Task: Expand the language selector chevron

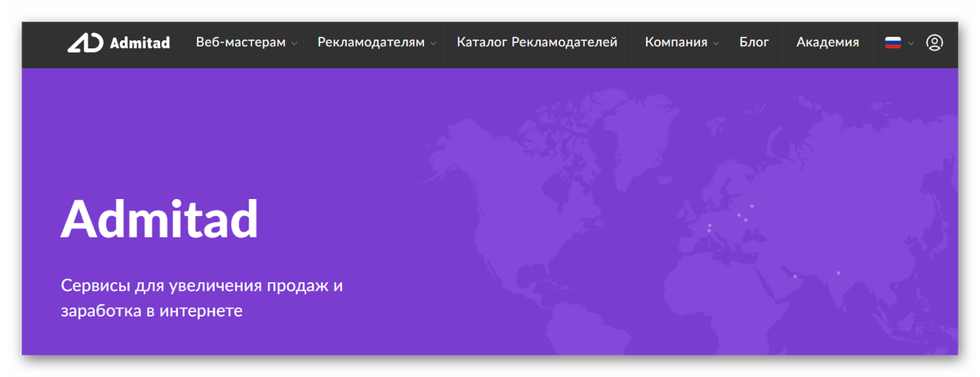Action: [911, 43]
